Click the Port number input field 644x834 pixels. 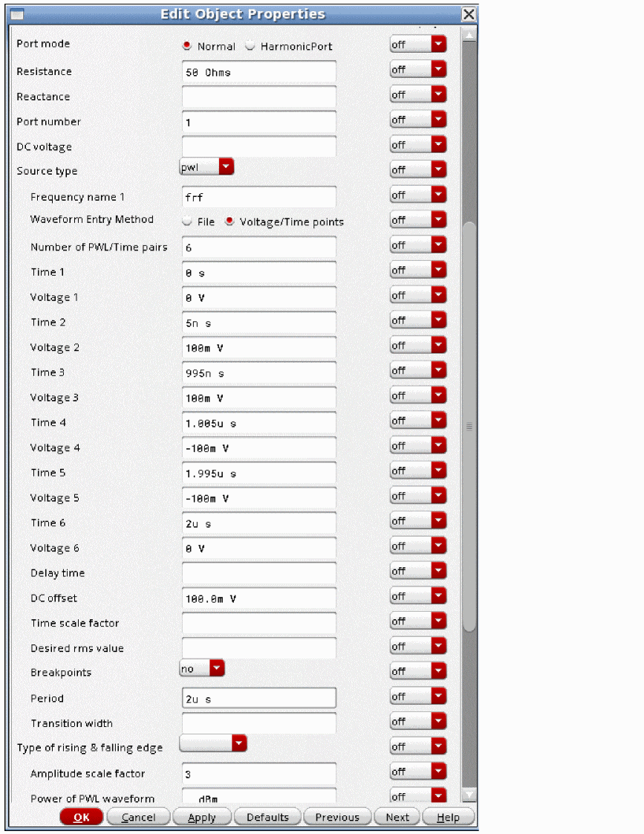tap(258, 122)
